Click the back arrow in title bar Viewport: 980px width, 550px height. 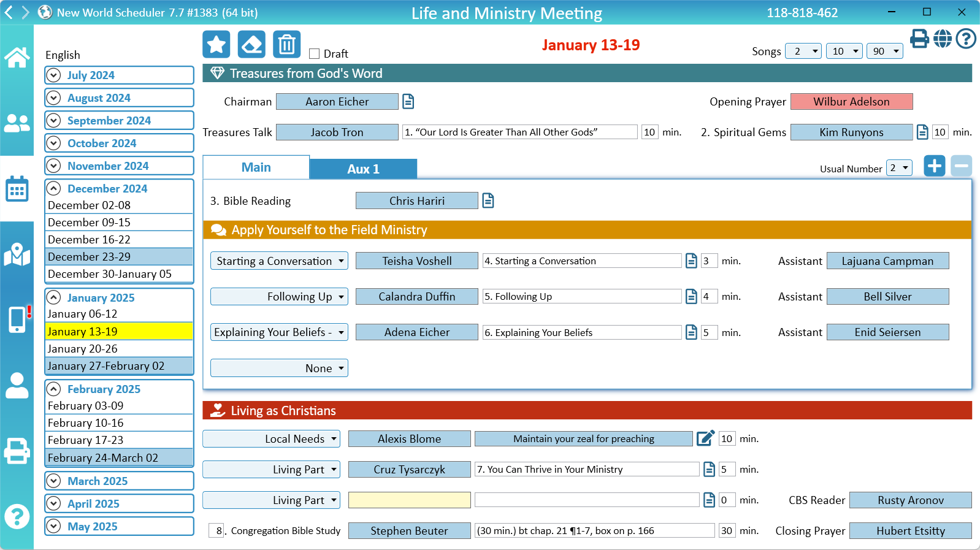tap(9, 12)
